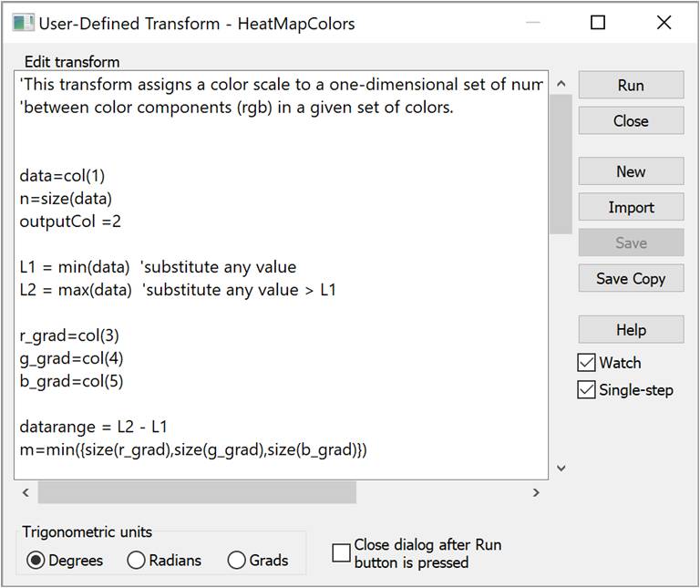
Task: Enable Close dialog after Run is pressed
Action: (341, 552)
